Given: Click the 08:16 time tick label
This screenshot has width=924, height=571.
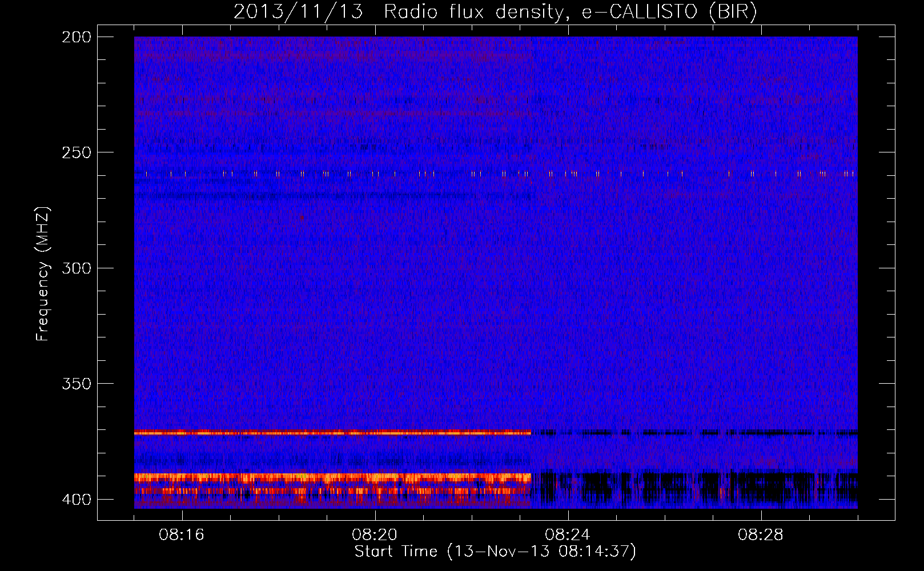Looking at the screenshot, I should point(182,535).
